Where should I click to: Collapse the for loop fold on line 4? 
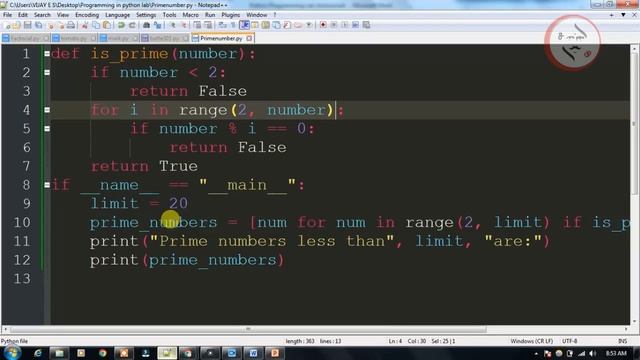[47, 110]
